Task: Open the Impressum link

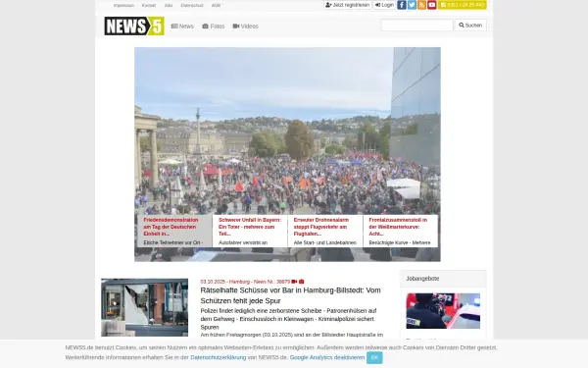Action: tap(123, 5)
